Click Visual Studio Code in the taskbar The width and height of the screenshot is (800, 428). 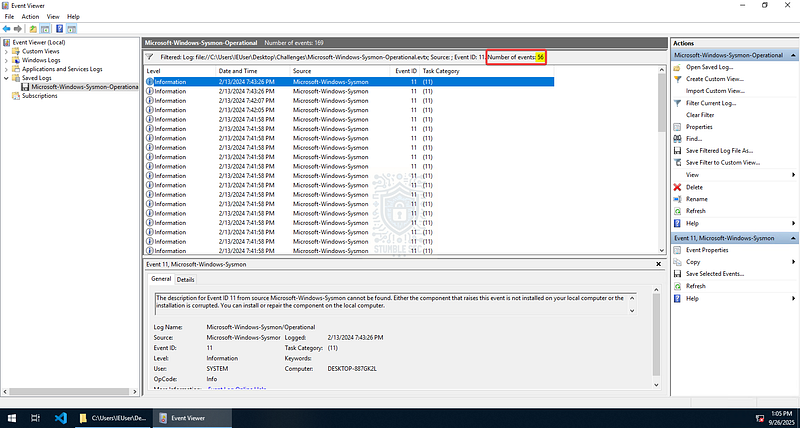coord(61,418)
